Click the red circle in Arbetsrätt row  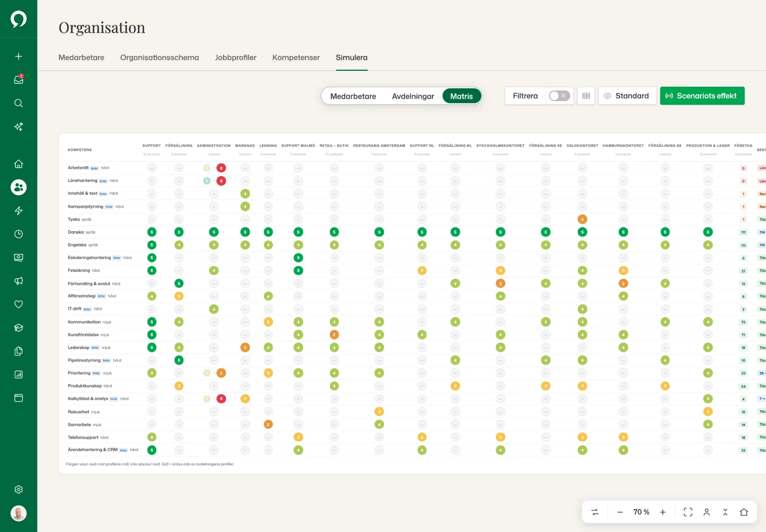point(221,168)
